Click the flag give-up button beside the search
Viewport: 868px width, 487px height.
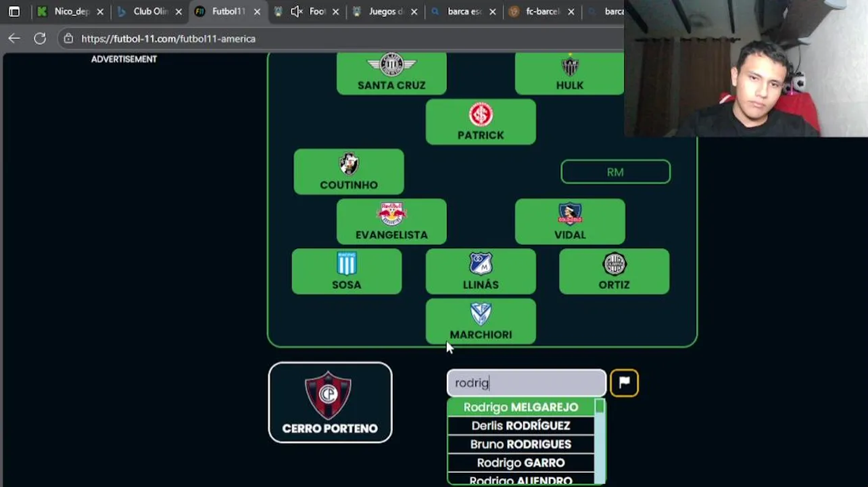click(x=624, y=383)
